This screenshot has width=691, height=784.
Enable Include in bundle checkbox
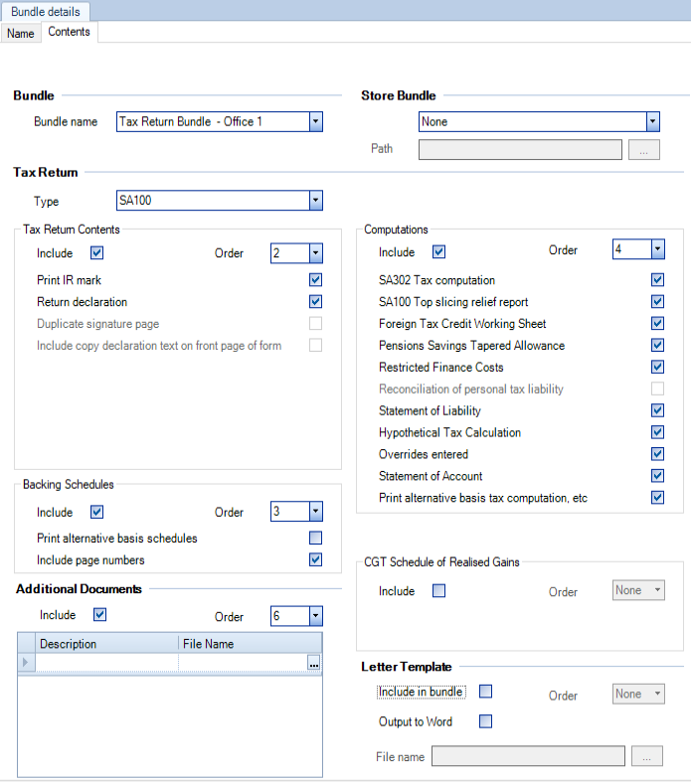[x=485, y=691]
